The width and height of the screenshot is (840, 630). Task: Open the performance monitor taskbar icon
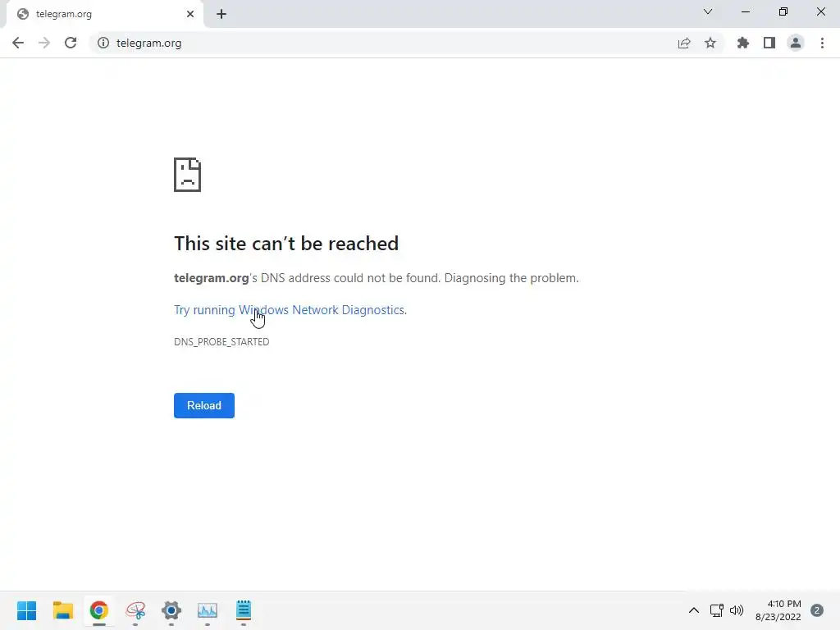point(208,610)
